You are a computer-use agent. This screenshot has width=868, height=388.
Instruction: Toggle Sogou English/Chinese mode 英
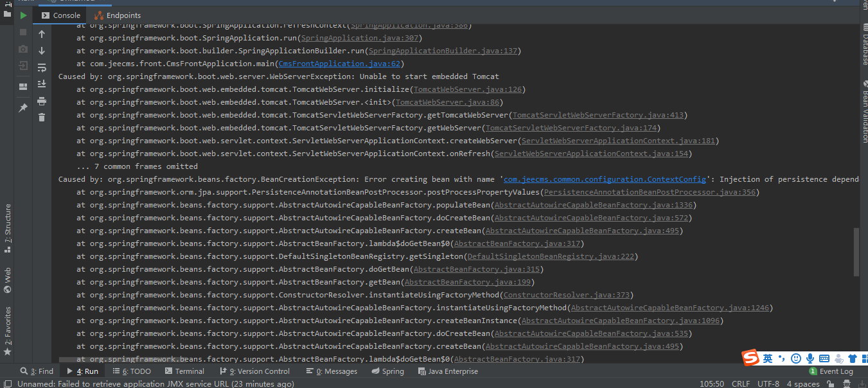pyautogui.click(x=768, y=358)
